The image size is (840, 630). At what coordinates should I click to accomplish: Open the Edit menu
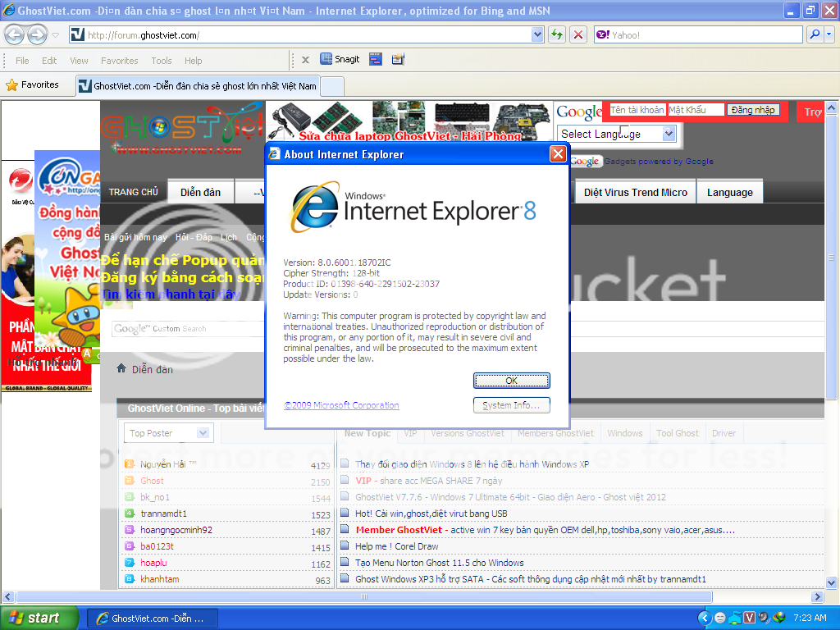coord(49,61)
